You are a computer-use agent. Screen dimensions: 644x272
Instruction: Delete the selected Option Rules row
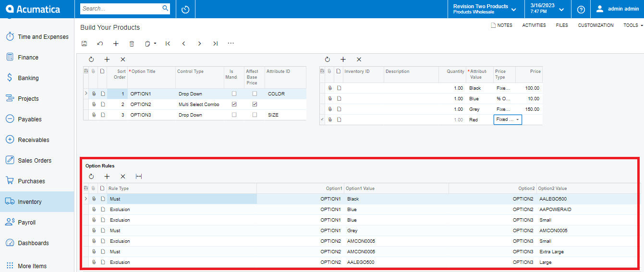123,177
